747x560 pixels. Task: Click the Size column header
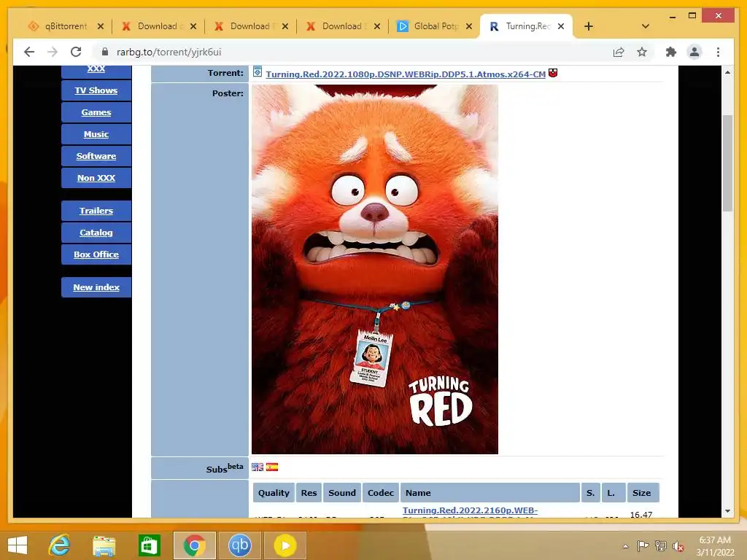pyautogui.click(x=643, y=493)
